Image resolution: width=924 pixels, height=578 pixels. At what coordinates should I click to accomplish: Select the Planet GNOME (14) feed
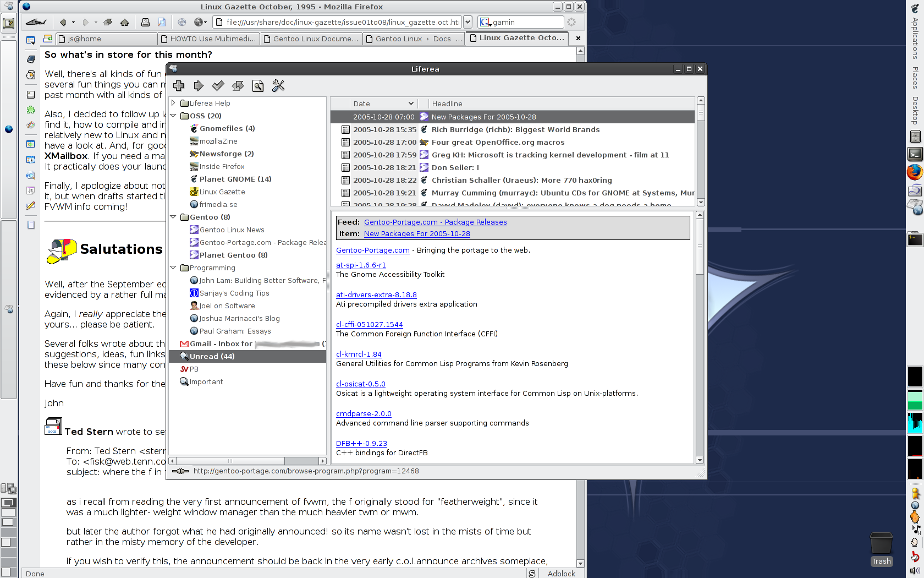[x=235, y=179]
